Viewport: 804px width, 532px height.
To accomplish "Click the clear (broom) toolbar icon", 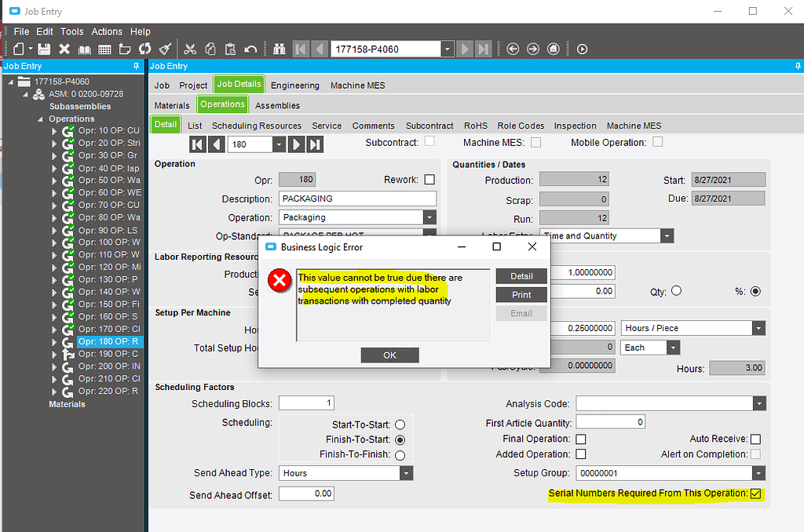I will (x=166, y=49).
